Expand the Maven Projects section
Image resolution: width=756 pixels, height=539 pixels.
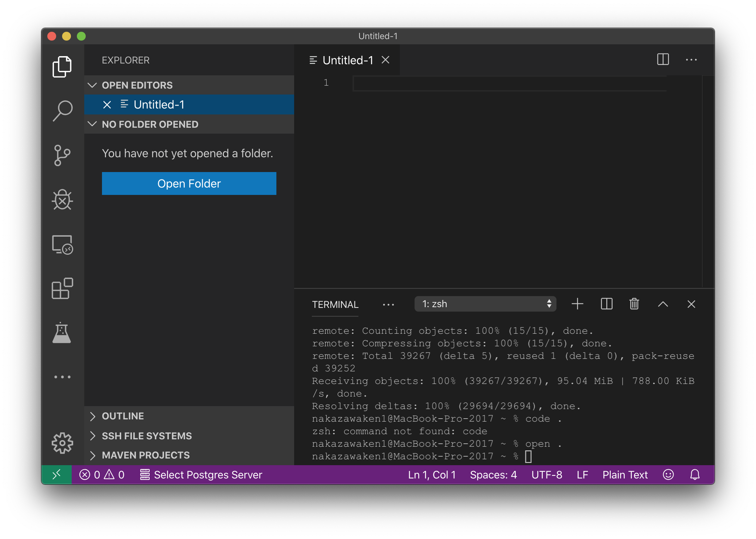click(93, 455)
